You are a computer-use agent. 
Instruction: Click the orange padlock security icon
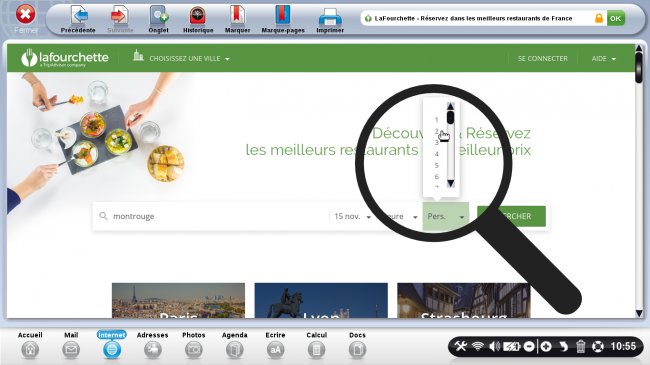click(599, 18)
